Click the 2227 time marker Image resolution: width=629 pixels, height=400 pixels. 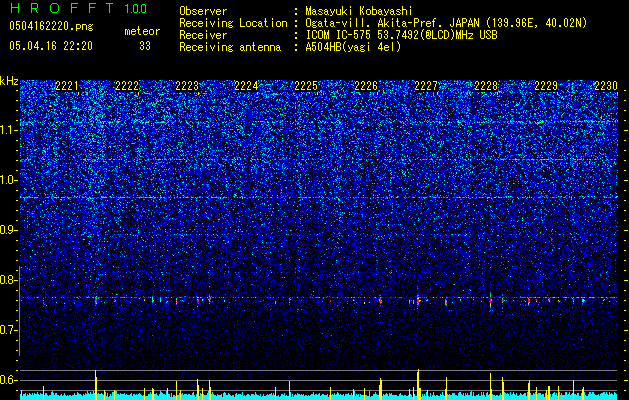(426, 86)
